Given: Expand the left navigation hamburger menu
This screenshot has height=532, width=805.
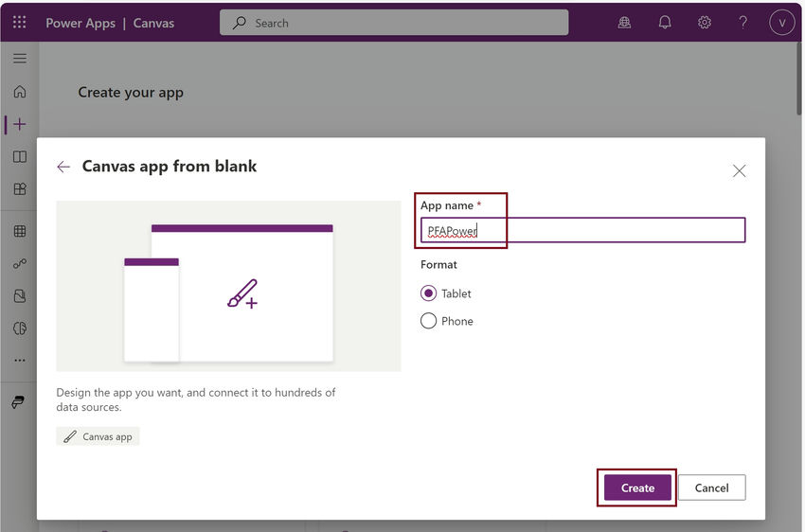Looking at the screenshot, I should pos(20,59).
